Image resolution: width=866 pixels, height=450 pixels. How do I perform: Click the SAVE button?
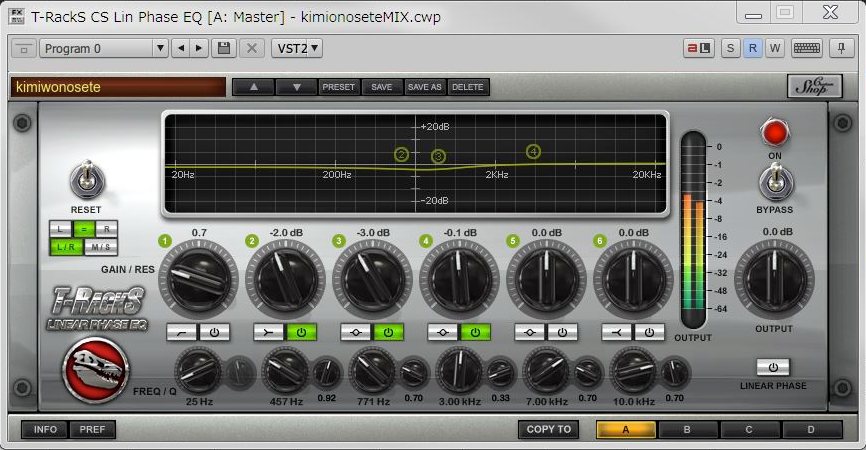[382, 87]
